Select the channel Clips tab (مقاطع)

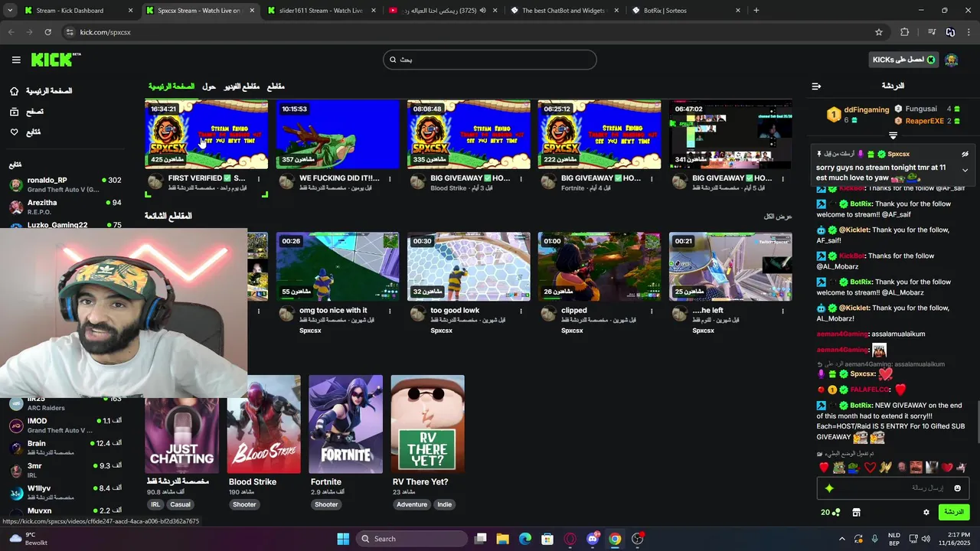[x=276, y=86]
